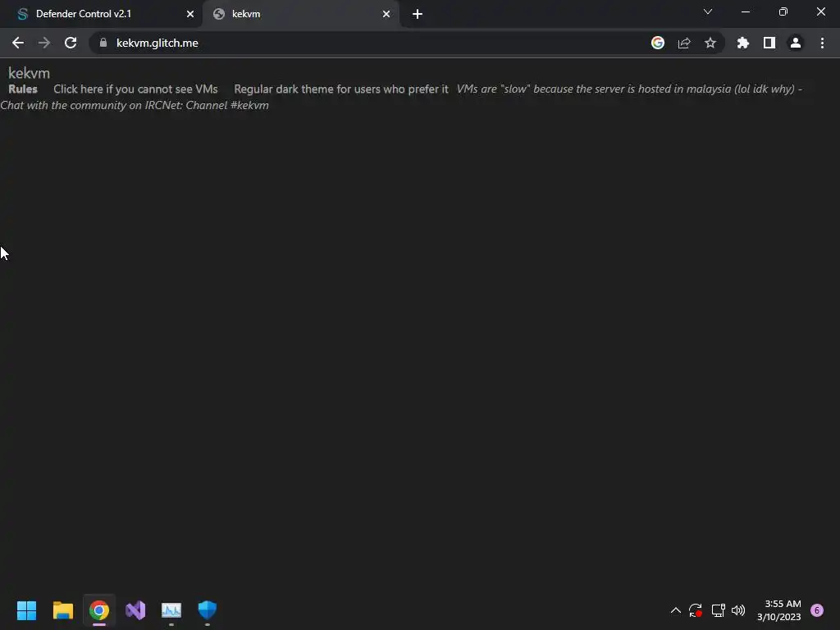
Task: Open the system monitor taskbar app
Action: [x=171, y=610]
